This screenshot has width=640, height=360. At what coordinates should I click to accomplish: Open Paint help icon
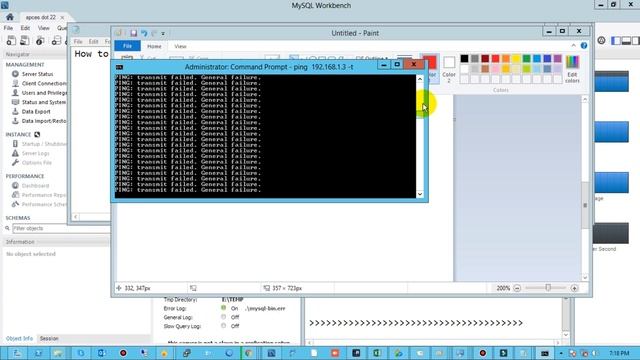(584, 45)
